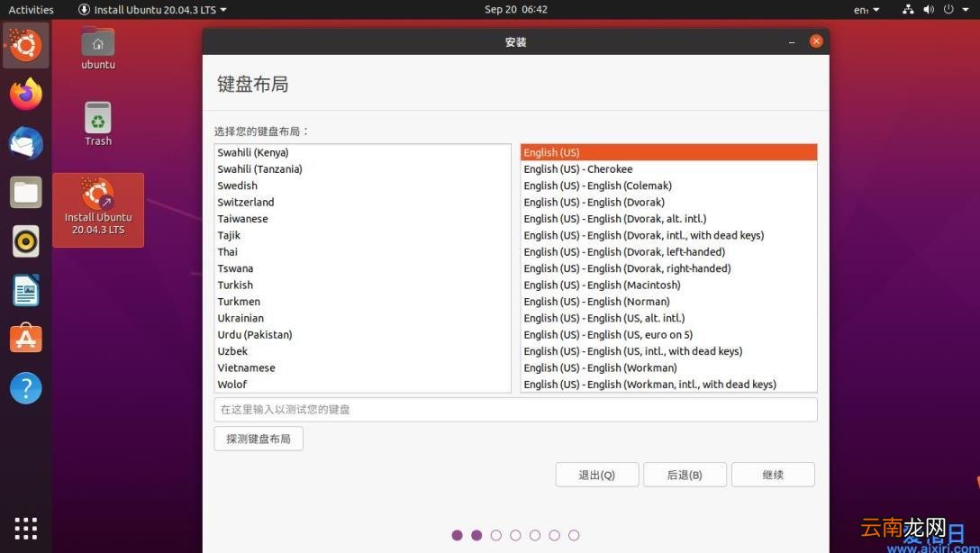Image resolution: width=980 pixels, height=553 pixels.
Task: Open the Trash desktop icon
Action: (x=98, y=124)
